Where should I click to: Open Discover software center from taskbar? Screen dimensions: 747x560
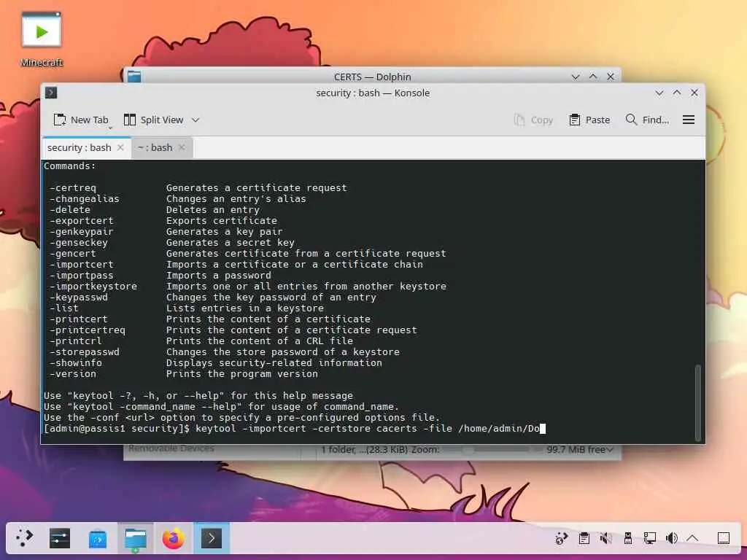(98, 538)
